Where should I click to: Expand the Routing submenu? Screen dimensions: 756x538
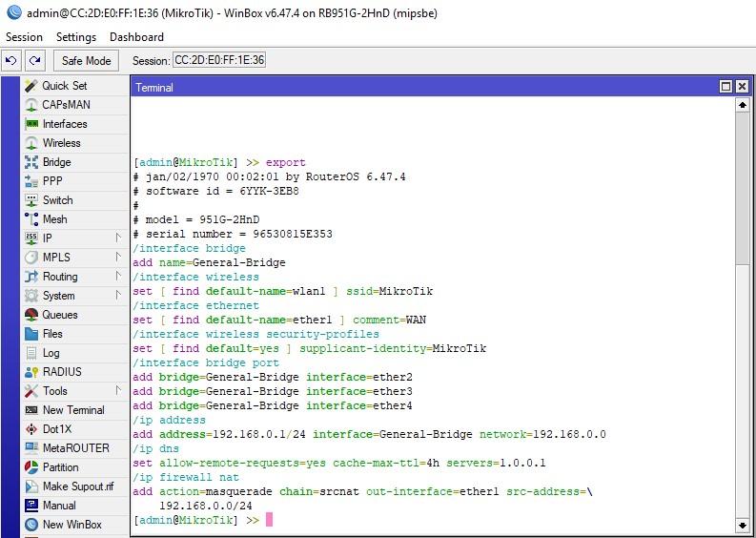pos(60,277)
